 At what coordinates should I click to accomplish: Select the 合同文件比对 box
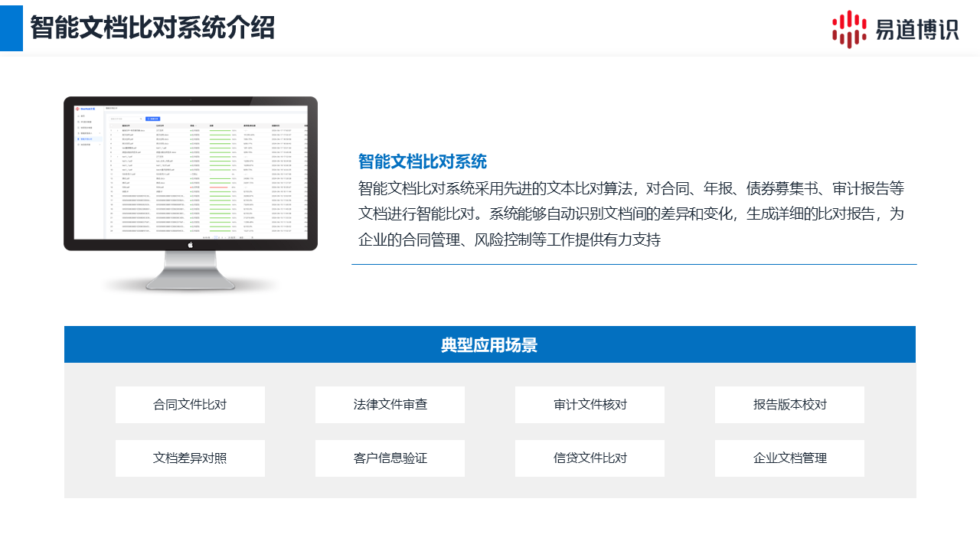pyautogui.click(x=190, y=405)
